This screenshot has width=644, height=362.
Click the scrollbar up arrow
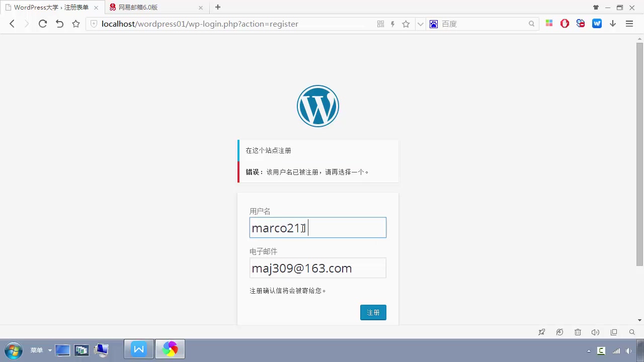(639, 38)
